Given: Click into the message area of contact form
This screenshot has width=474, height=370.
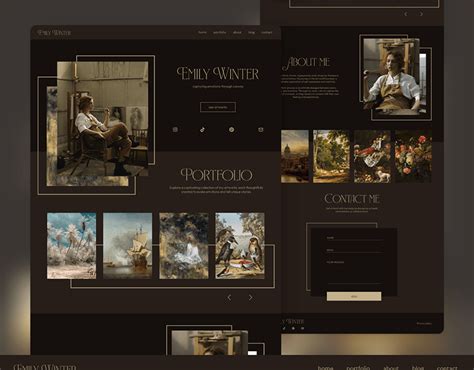Looking at the screenshot, I should click(355, 272).
